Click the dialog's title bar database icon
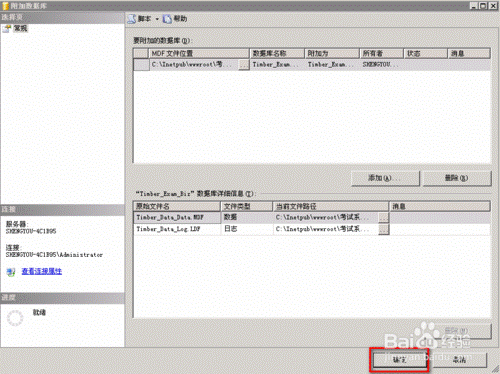 [x=5, y=6]
